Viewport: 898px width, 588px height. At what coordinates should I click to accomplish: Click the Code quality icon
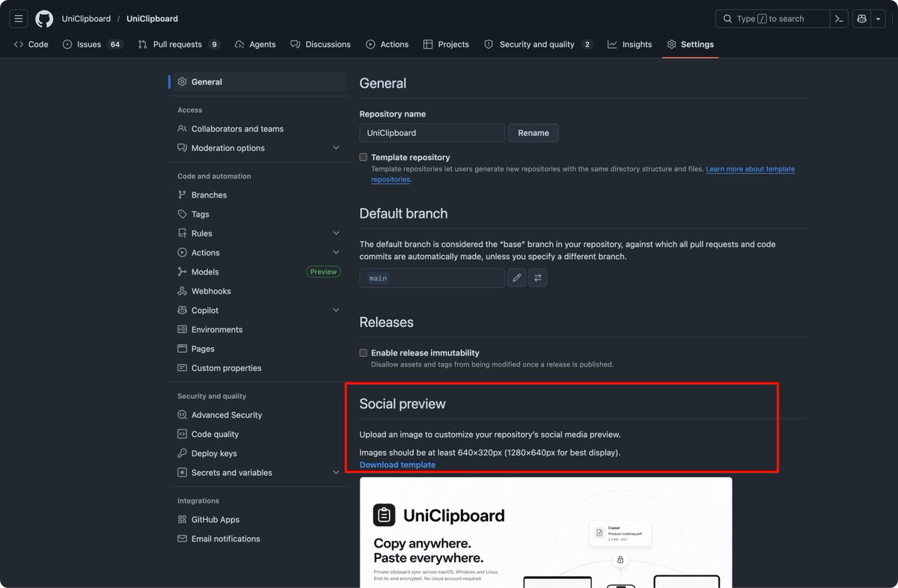click(182, 435)
